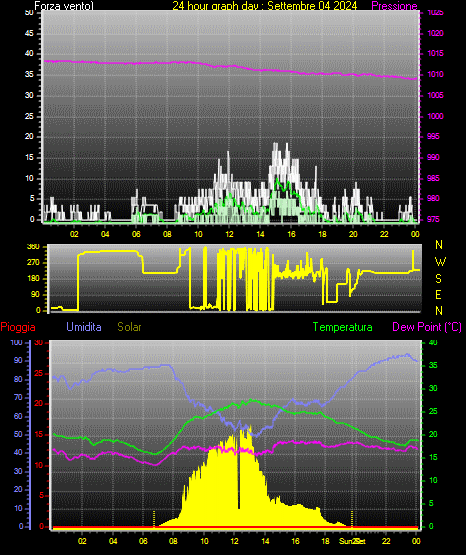
Task: Click the hour 06 label under the temperature graph
Action: click(143, 541)
